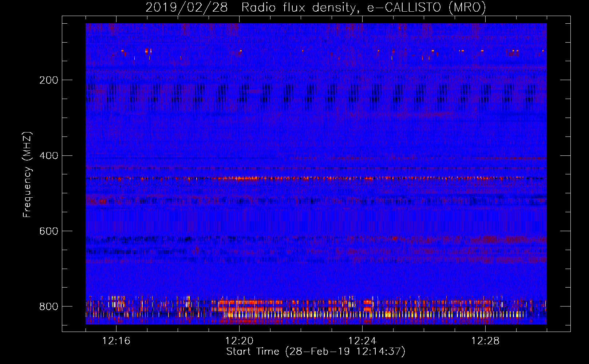Click the 12:20 time tick label
589x364 pixels.
(239, 341)
